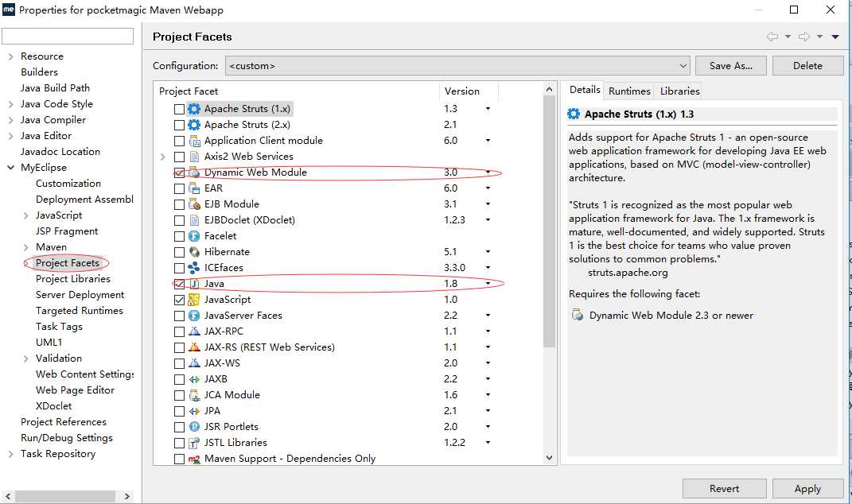Viewport: 852px width, 504px height.
Task: Click the JAXB facet icon
Action: [194, 379]
